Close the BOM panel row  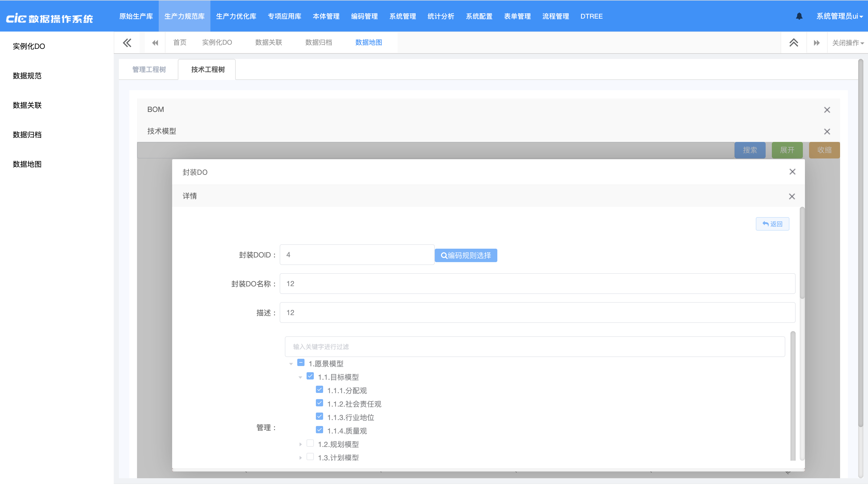(x=827, y=110)
